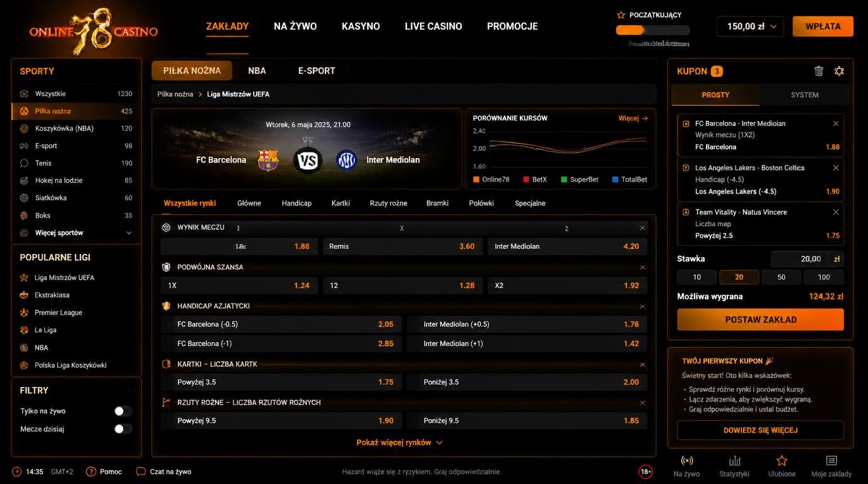Open Więcej odds comparison link
868x484 pixels.
click(633, 118)
